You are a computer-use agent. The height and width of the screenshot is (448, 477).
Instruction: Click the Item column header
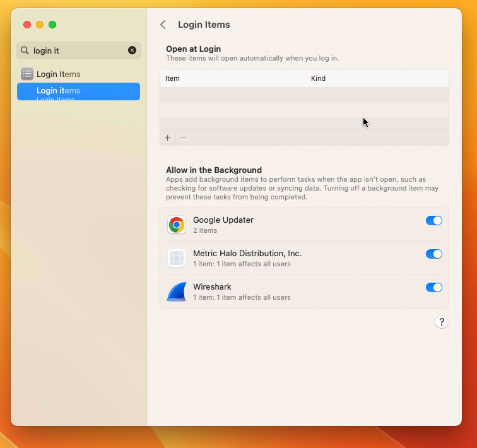click(172, 78)
